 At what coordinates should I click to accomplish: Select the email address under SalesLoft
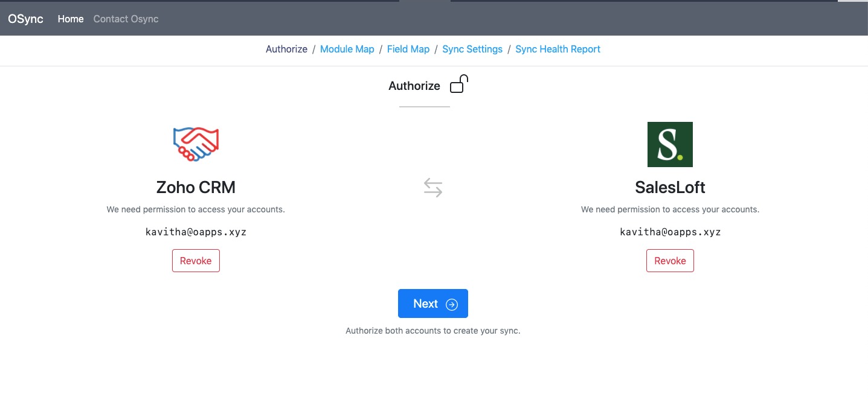pos(670,232)
